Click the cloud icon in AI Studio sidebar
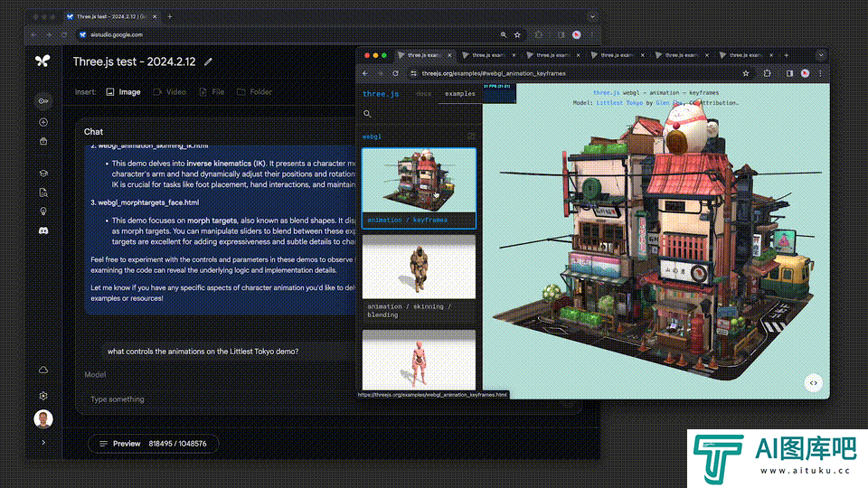868x488 pixels. (43, 370)
